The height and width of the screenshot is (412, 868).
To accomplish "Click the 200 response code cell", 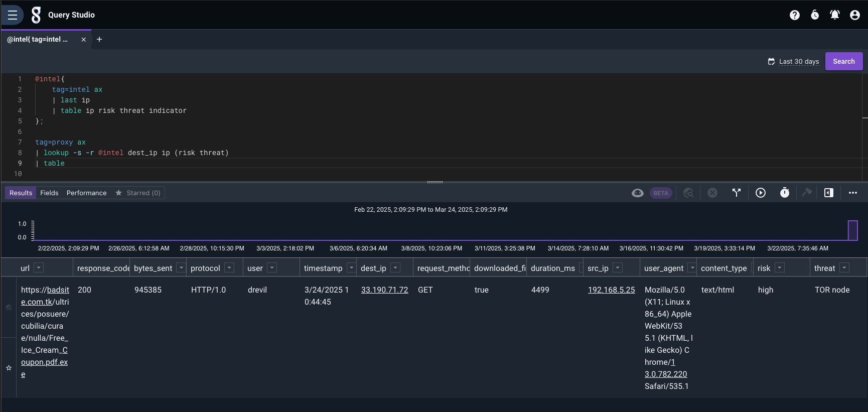I will pos(84,290).
